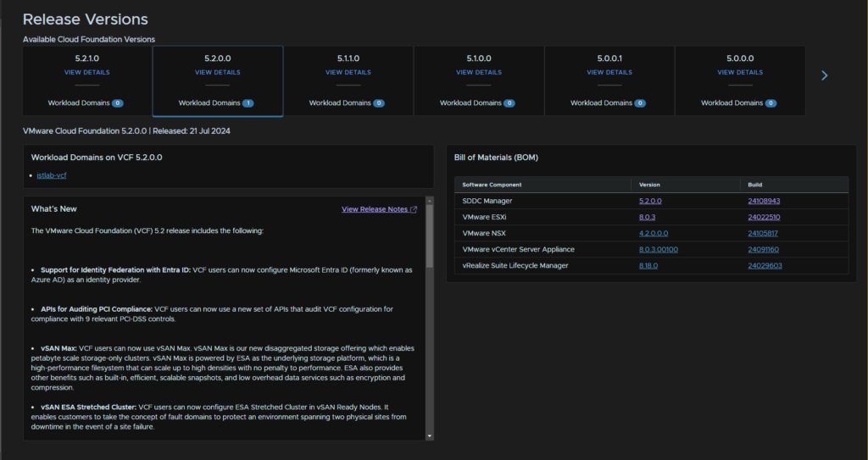Image resolution: width=868 pixels, height=460 pixels.
Task: Click the VMware ESXi component name
Action: [x=484, y=217]
